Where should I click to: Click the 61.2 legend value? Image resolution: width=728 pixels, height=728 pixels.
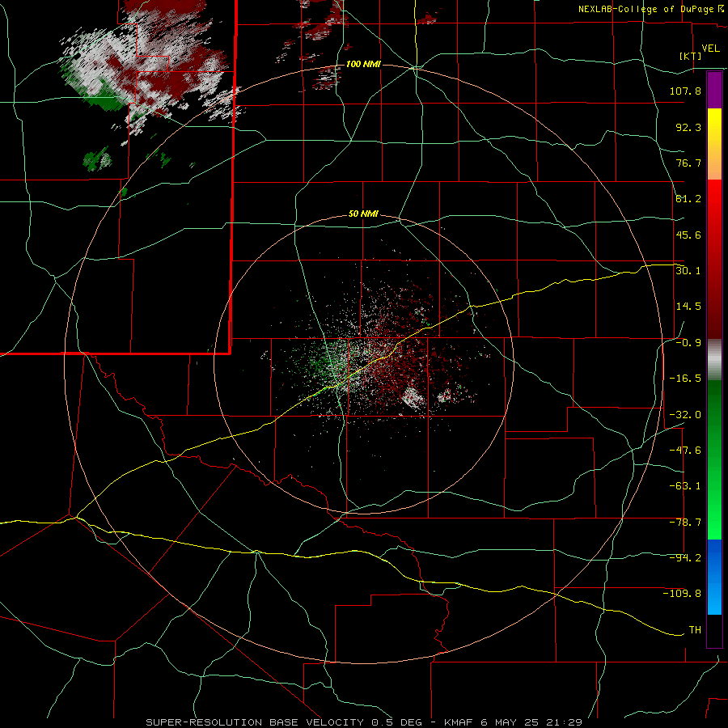point(688,199)
